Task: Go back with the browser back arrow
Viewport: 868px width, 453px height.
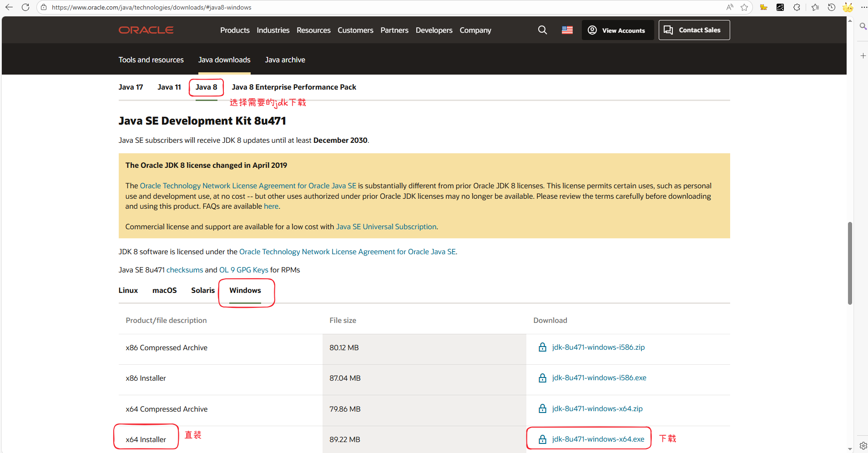Action: [9, 7]
